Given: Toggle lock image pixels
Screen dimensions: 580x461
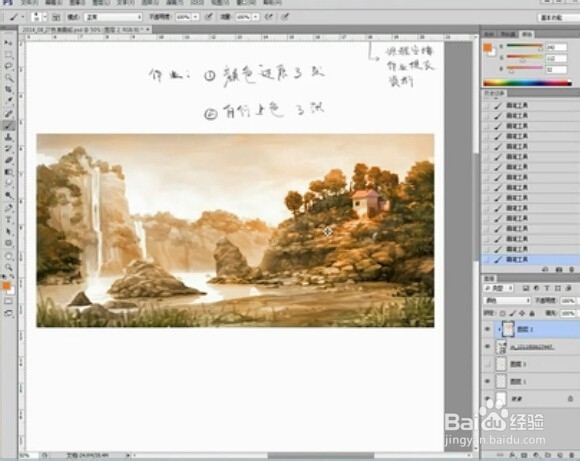Looking at the screenshot, I should click(x=513, y=313).
